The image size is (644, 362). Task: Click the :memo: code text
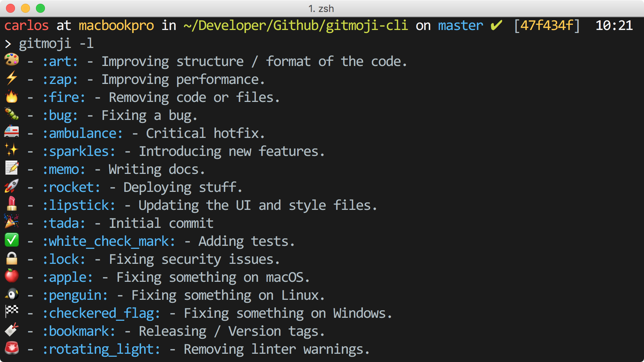pyautogui.click(x=64, y=169)
